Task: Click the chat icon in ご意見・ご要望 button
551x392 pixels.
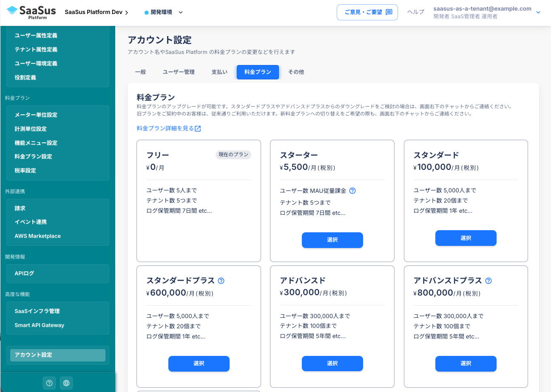Action: pos(389,12)
